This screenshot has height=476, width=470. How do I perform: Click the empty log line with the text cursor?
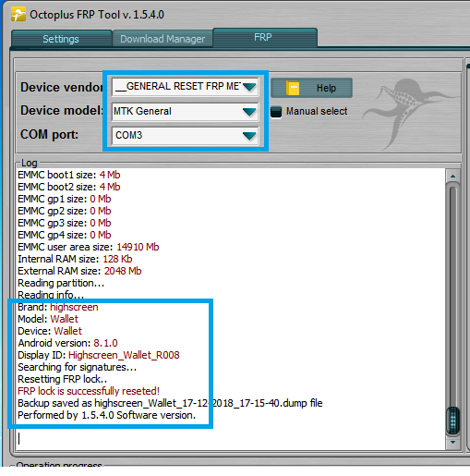point(231,439)
